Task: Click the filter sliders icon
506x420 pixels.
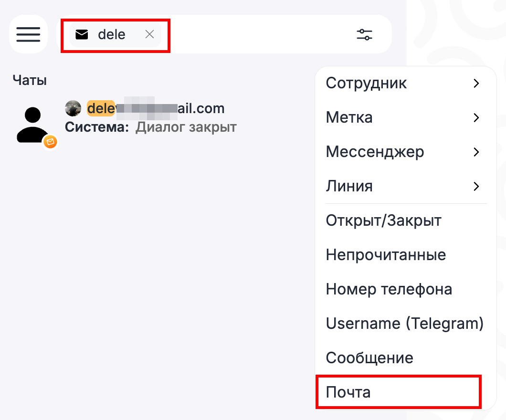Action: 364,34
